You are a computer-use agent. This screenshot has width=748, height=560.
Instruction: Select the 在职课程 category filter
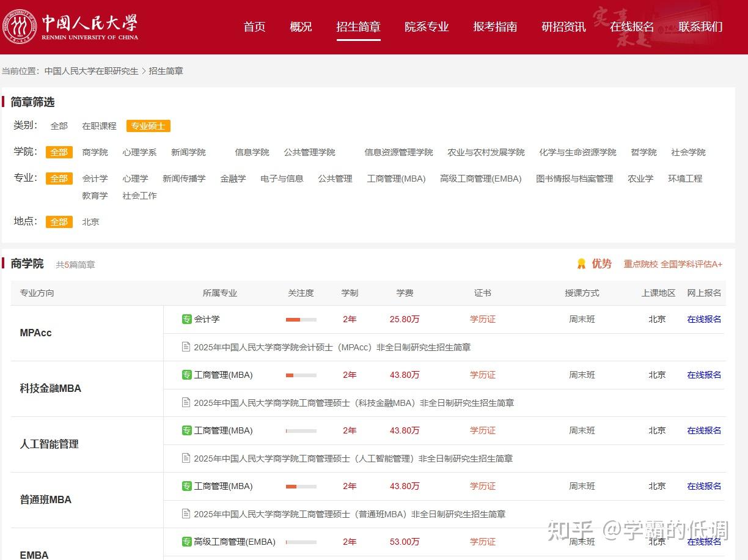(x=99, y=126)
